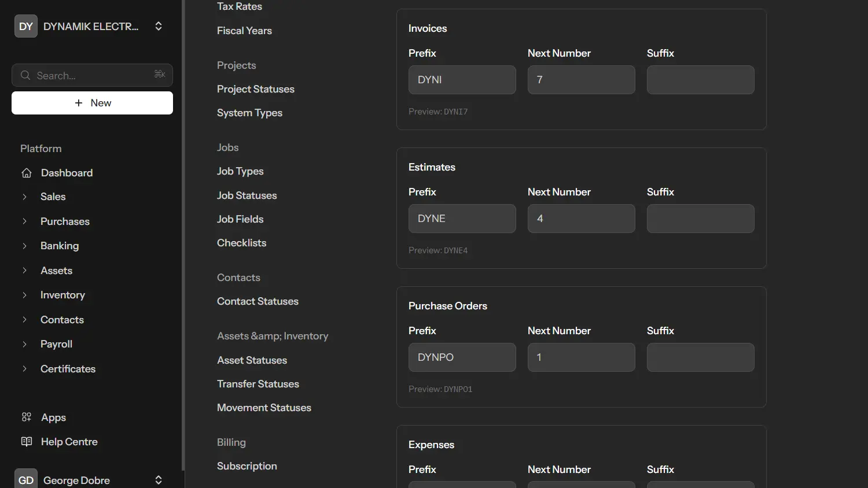Open Job Types settings

pos(240,171)
